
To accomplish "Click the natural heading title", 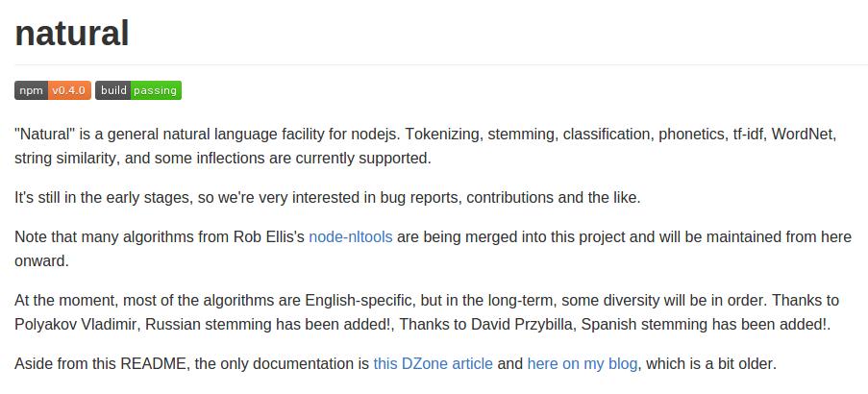I will [x=72, y=34].
